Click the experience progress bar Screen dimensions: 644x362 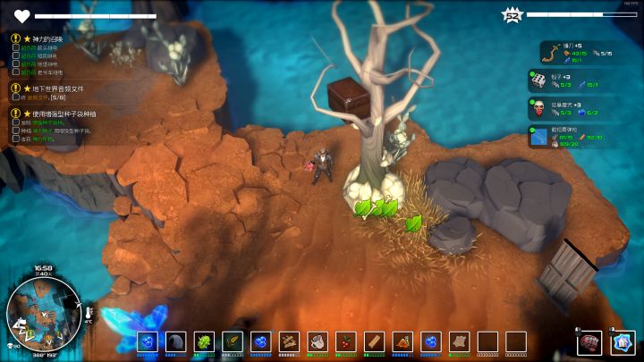point(581,15)
